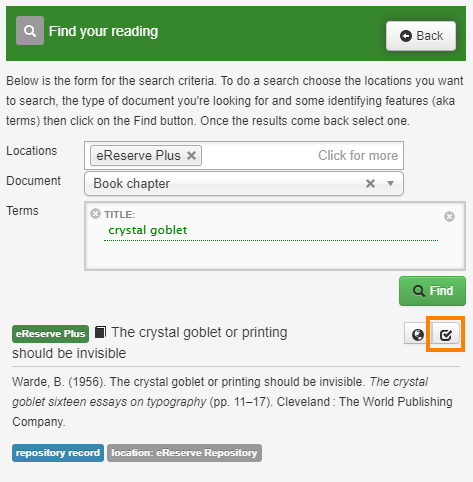Go back using the Back button

tap(421, 36)
